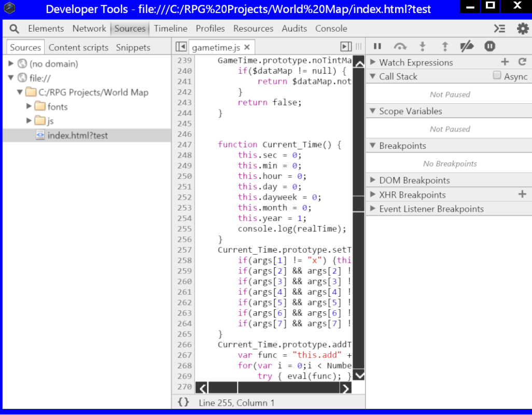Expand the (no domain) tree node

11,63
